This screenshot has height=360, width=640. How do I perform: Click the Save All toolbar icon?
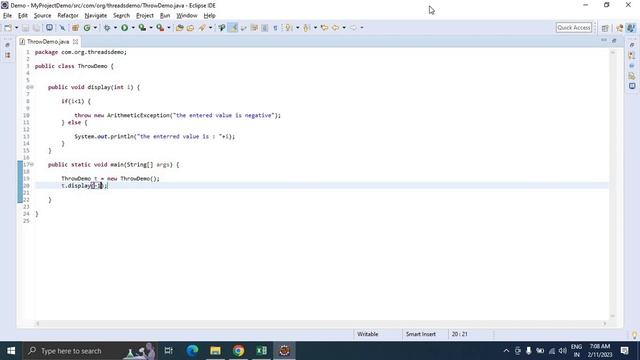point(36,28)
